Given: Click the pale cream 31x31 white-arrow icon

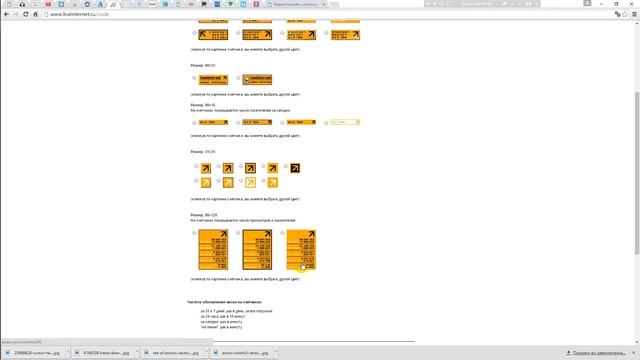Looking at the screenshot, I should [250, 182].
